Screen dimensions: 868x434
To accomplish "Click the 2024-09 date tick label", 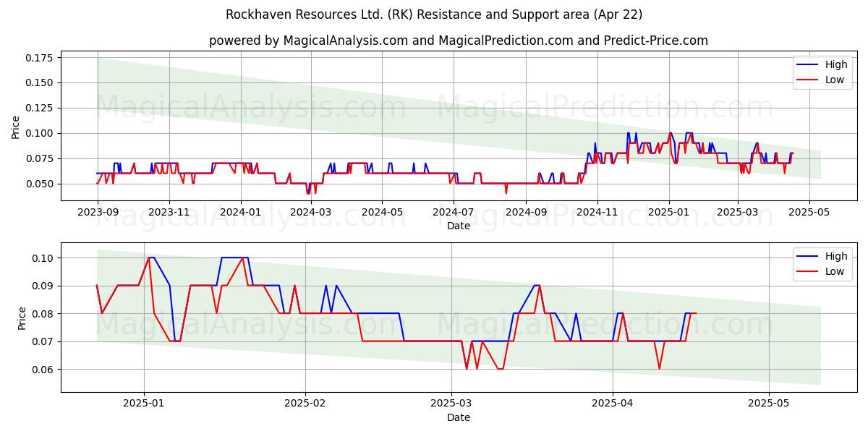I will (526, 212).
